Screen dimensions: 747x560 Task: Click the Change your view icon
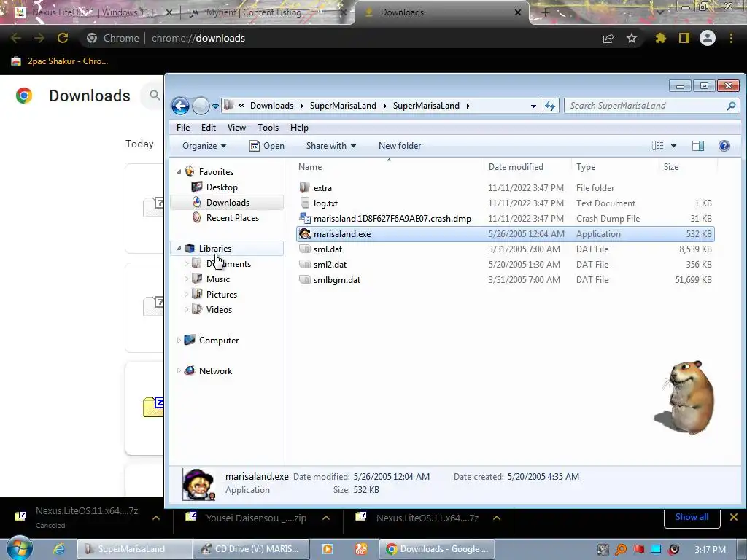(x=657, y=146)
